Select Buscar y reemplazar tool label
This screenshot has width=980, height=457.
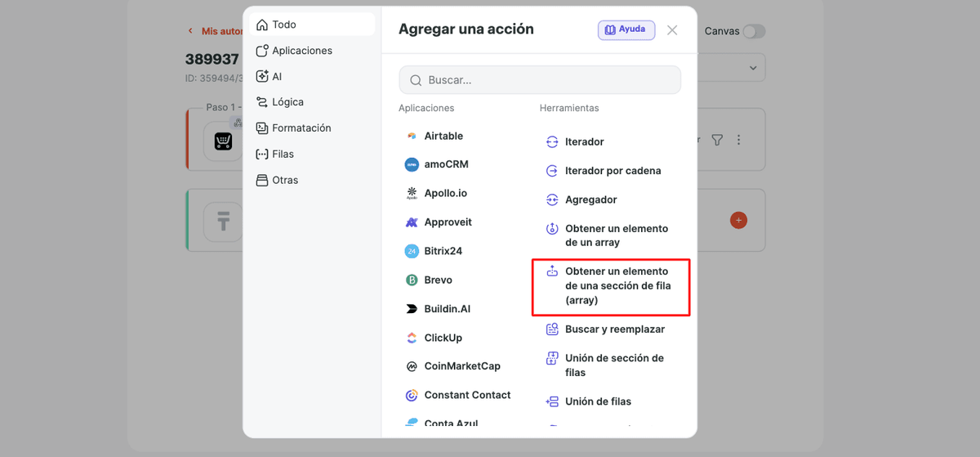pyautogui.click(x=615, y=329)
